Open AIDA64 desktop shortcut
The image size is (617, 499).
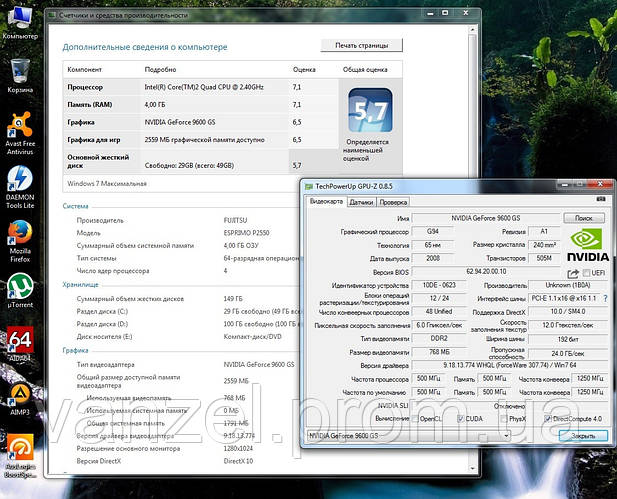[20, 344]
